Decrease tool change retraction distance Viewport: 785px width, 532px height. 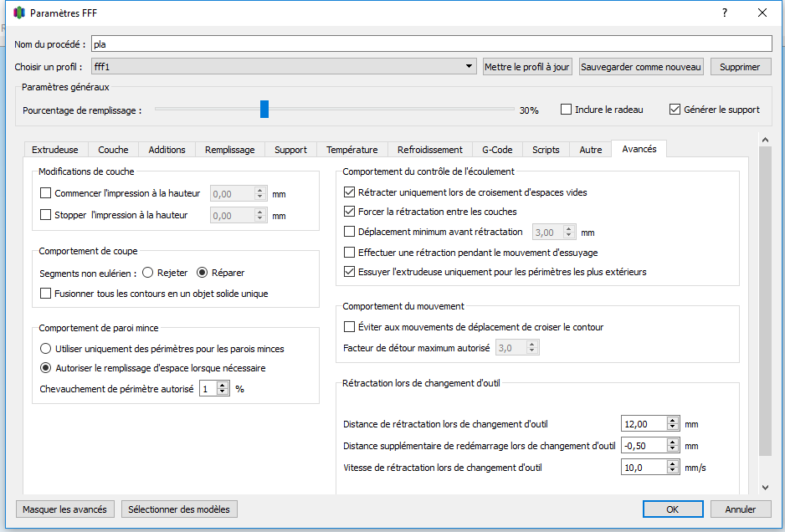coord(673,427)
